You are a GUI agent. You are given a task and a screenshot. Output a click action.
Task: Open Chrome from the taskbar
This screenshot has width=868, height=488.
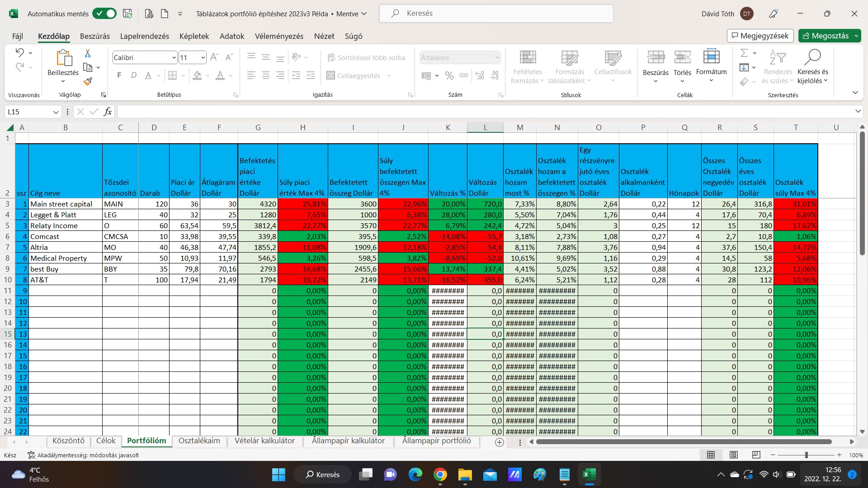pyautogui.click(x=440, y=474)
